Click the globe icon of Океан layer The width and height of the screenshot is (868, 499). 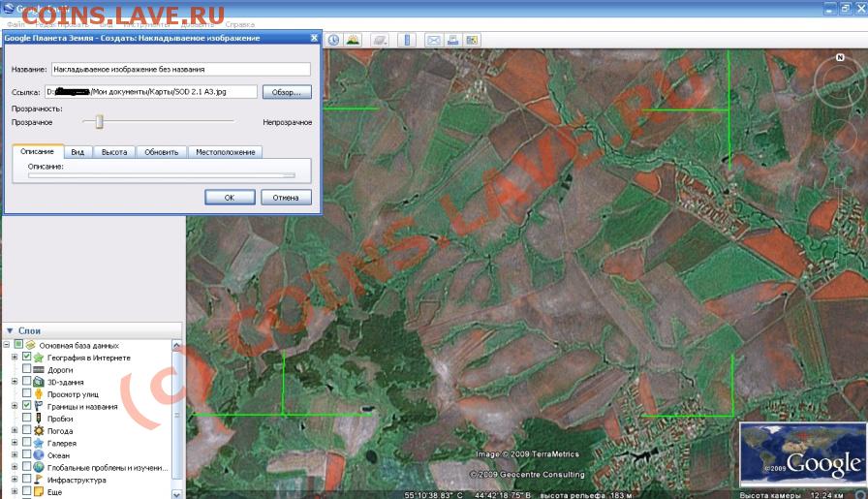[x=38, y=455]
